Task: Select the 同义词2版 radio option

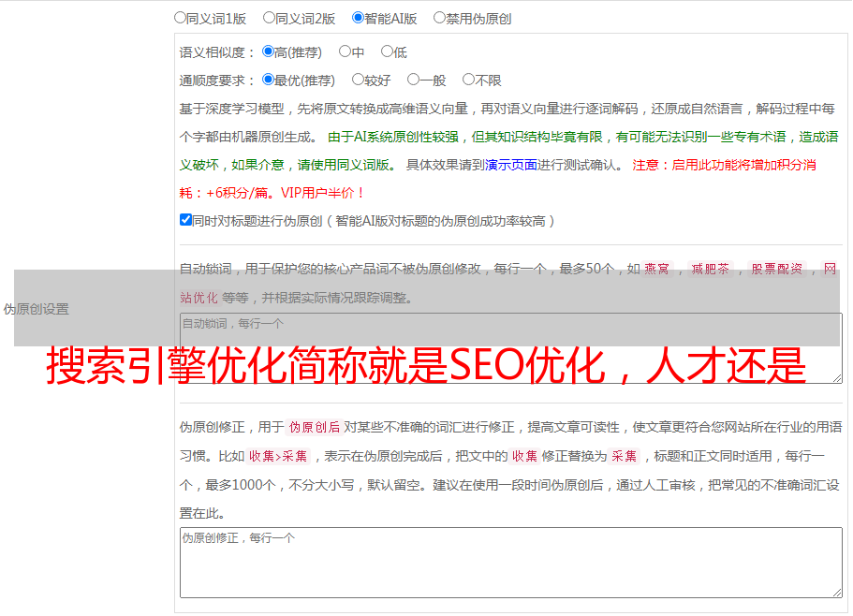Action: click(x=269, y=18)
